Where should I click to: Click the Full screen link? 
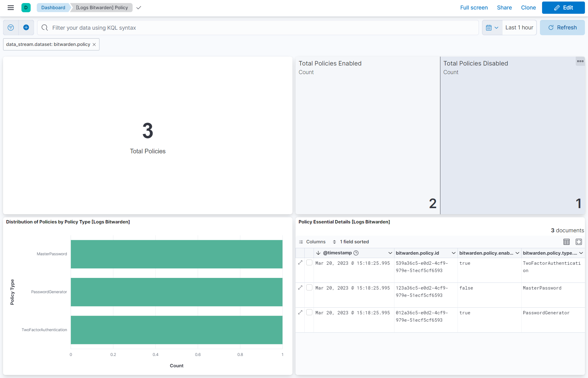474,8
